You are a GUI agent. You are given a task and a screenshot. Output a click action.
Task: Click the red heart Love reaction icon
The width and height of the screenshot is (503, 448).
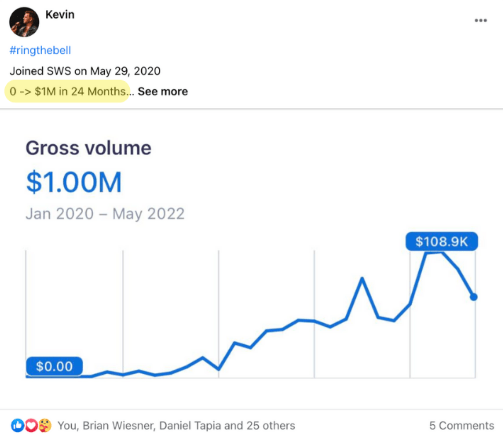[31, 425]
